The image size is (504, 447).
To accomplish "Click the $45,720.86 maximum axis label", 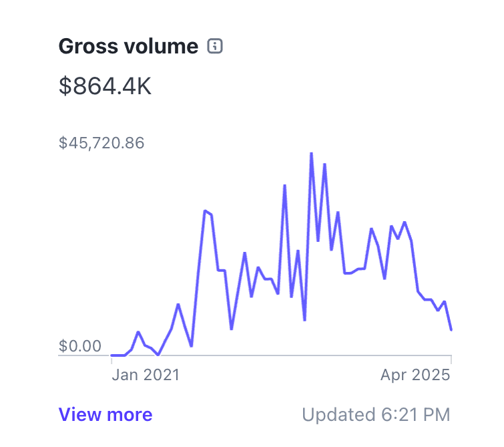I will point(101,143).
